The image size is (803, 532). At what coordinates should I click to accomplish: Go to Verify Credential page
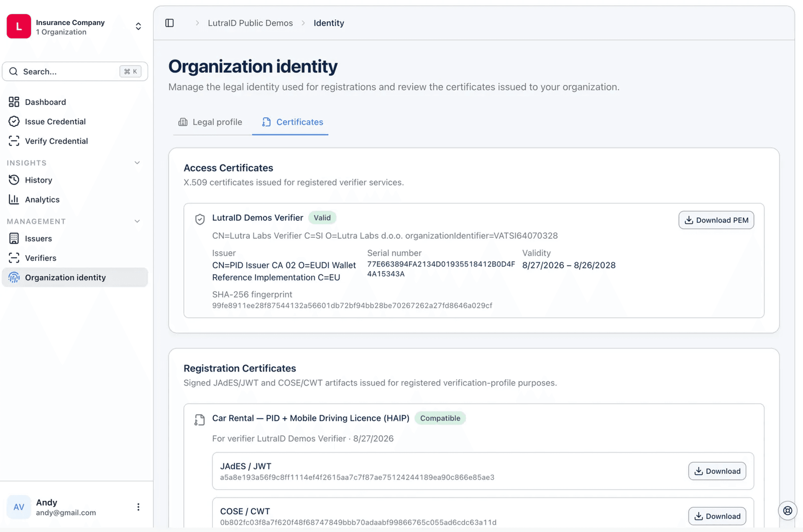click(x=75, y=141)
